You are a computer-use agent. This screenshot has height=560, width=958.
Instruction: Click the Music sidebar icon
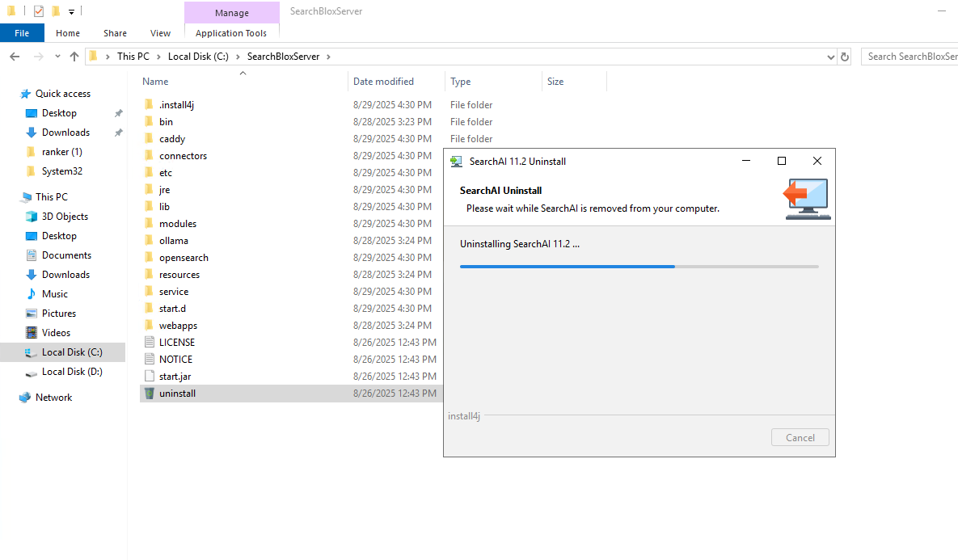32,294
